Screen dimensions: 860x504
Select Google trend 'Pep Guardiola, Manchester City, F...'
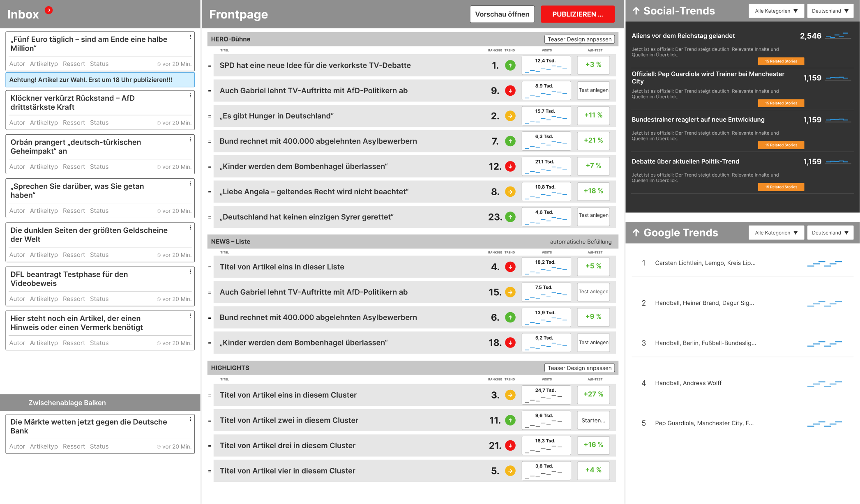tap(704, 423)
